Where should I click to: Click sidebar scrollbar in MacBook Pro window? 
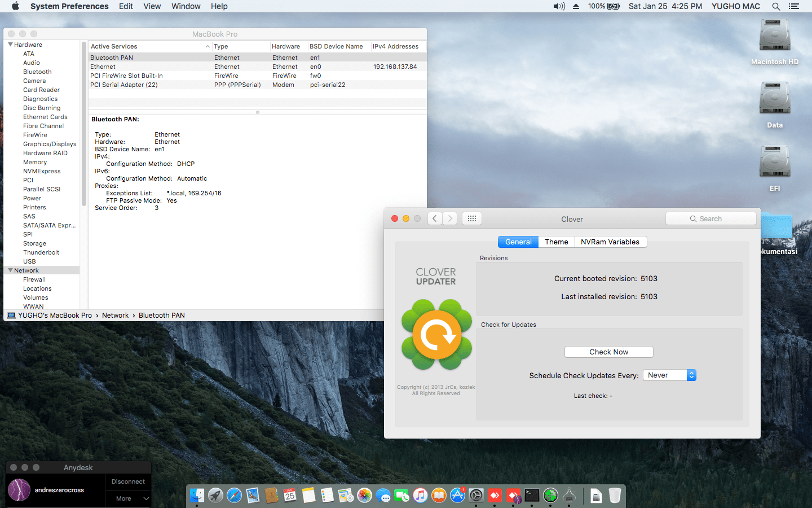click(x=84, y=124)
